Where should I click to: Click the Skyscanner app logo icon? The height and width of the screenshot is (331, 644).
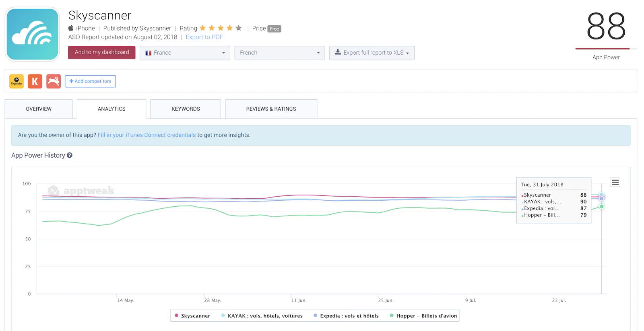pos(33,34)
